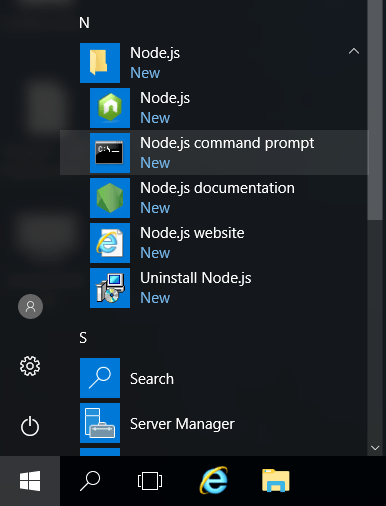
Task: Click the Node.js website Internet Explorer icon
Action: 110,243
